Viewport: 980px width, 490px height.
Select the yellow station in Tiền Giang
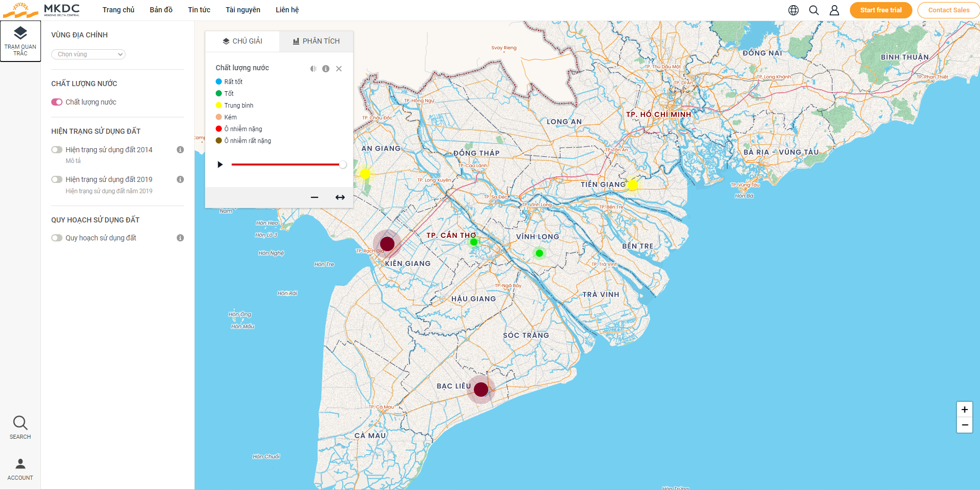pos(633,185)
